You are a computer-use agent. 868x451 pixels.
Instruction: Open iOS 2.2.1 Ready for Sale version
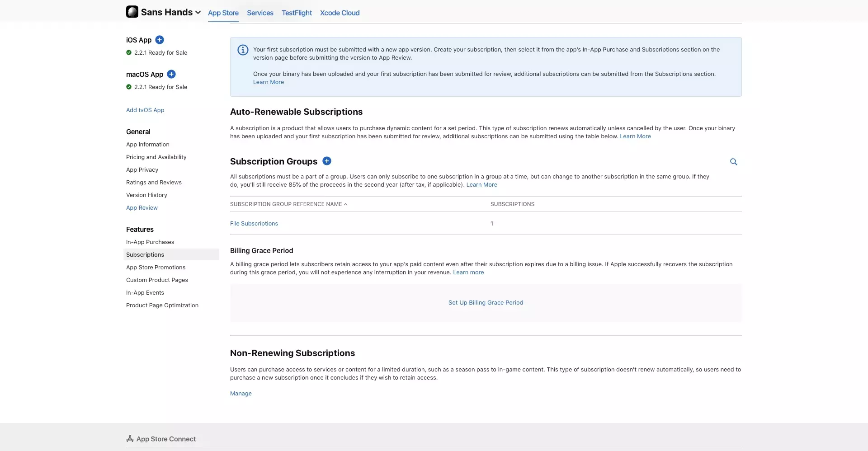click(x=160, y=52)
